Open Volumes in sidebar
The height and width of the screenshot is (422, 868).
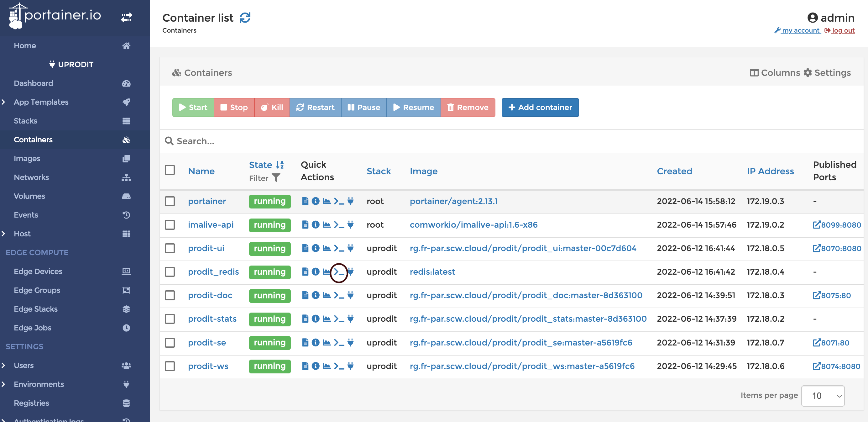(29, 196)
